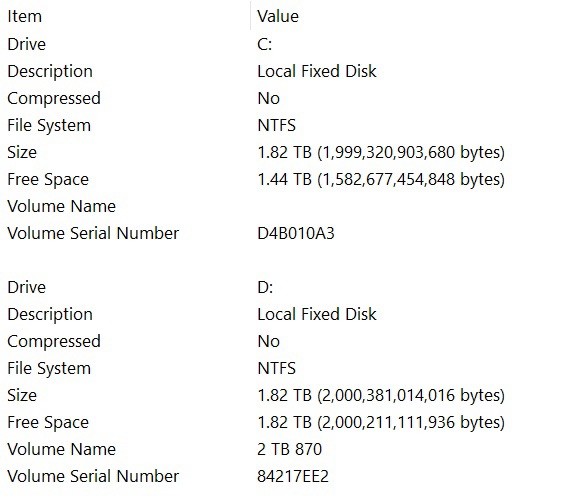Click the Value column header
This screenshot has height=501, width=566.
click(278, 17)
